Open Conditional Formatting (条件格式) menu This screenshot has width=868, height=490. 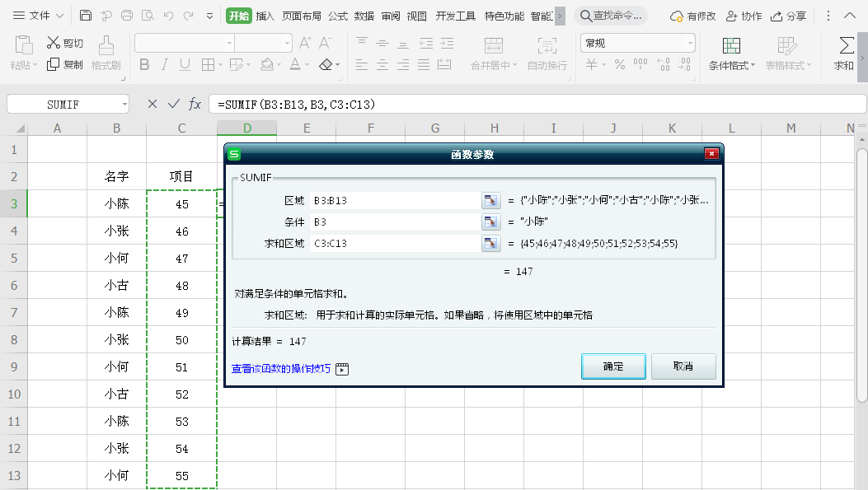coord(731,65)
